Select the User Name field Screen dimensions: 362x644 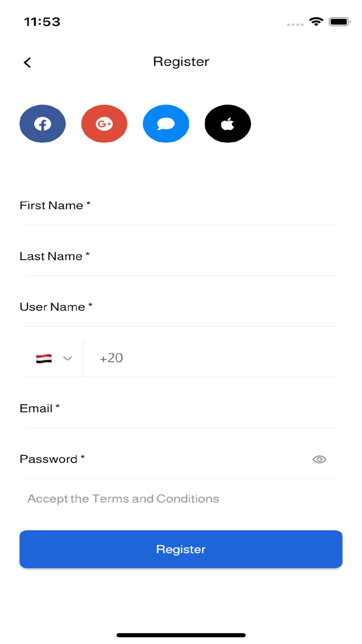[x=181, y=308]
